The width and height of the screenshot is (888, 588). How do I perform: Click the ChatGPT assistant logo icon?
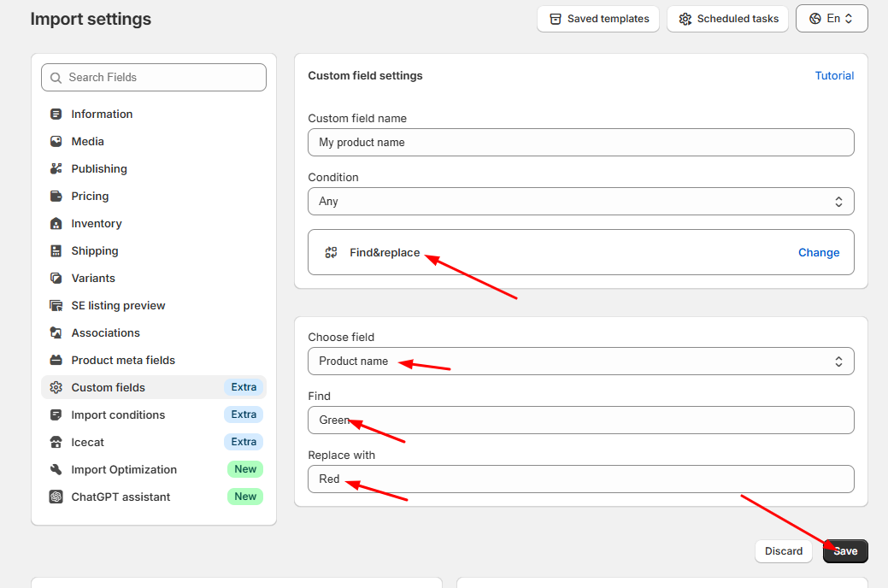56,497
